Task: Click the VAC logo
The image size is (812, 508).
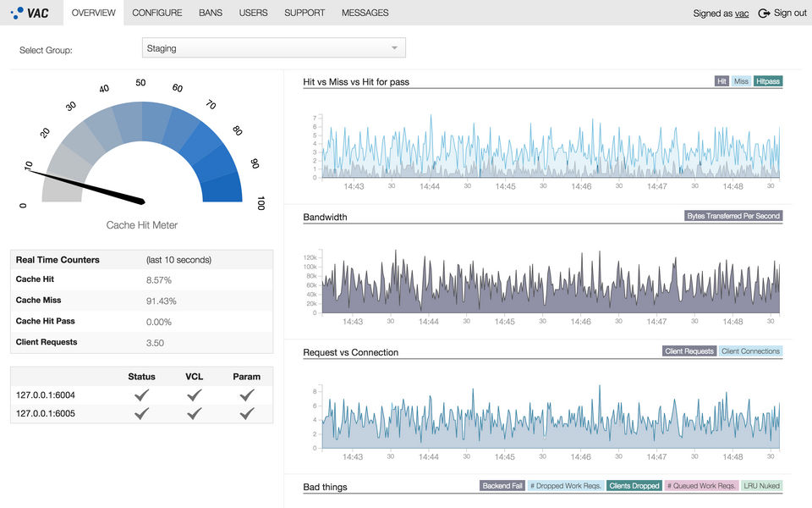Action: coord(30,13)
